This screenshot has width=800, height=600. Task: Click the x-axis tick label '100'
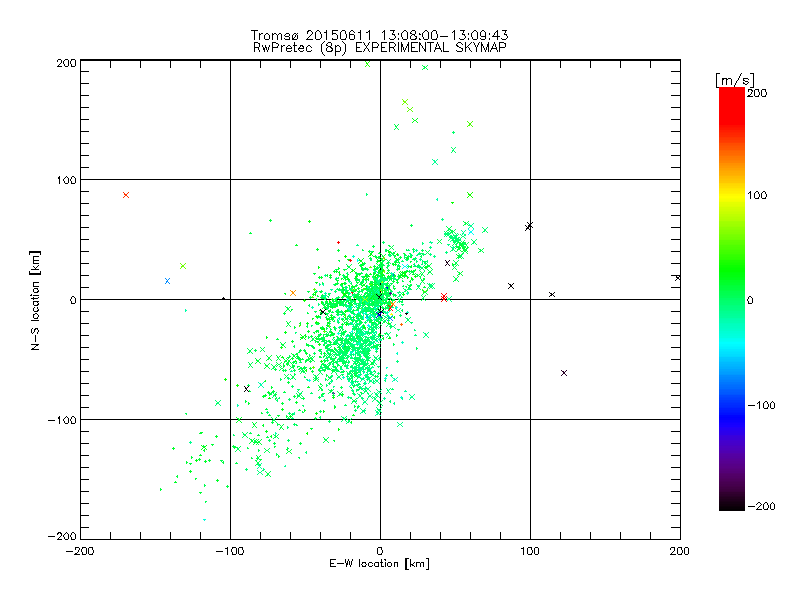tap(530, 551)
